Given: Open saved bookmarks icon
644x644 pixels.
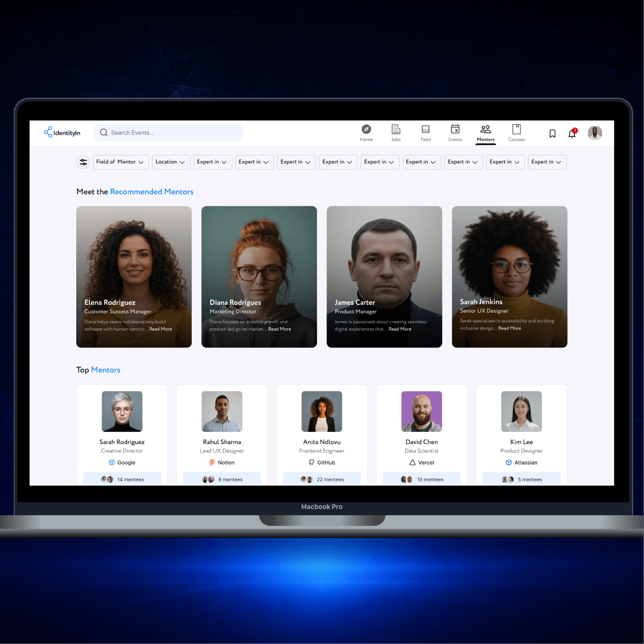Looking at the screenshot, I should click(552, 133).
